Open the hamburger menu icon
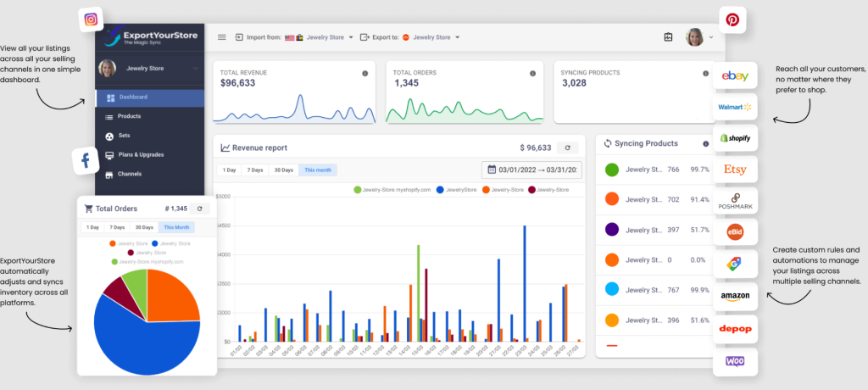 coord(221,37)
